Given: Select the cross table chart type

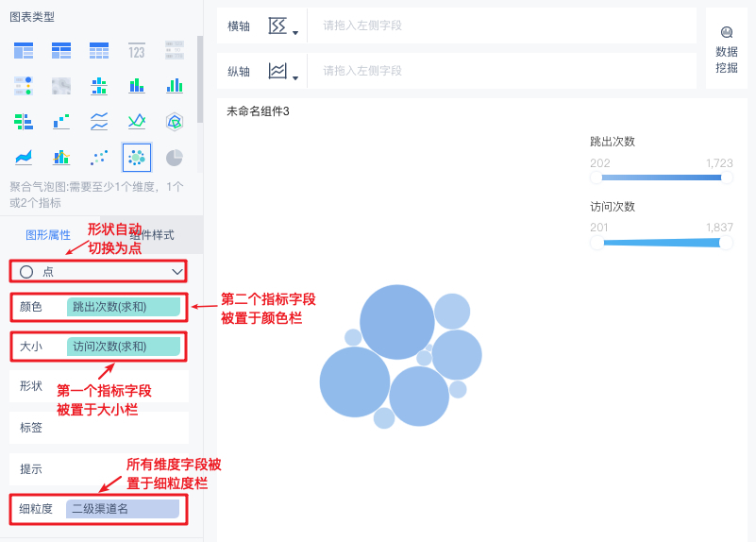Looking at the screenshot, I should pos(61,50).
